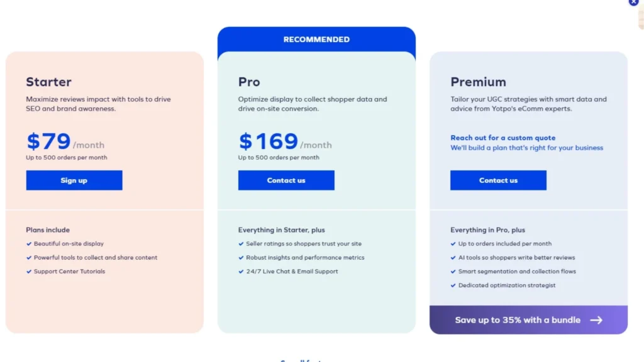Click checkmark icon beside "Dedicated optimization strategist"
Viewport: 644px width, 362px height.
[x=453, y=285]
